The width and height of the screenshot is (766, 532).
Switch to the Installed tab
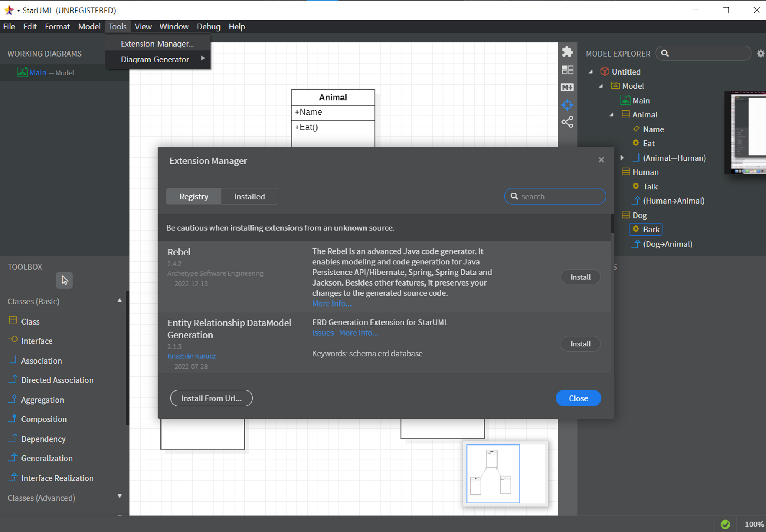249,196
